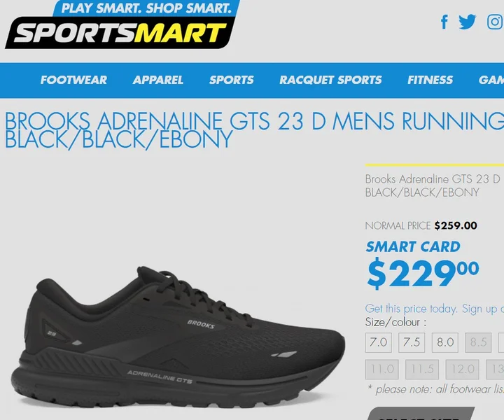Select shoe size 7.0
The image size is (504, 420).
pos(378,342)
